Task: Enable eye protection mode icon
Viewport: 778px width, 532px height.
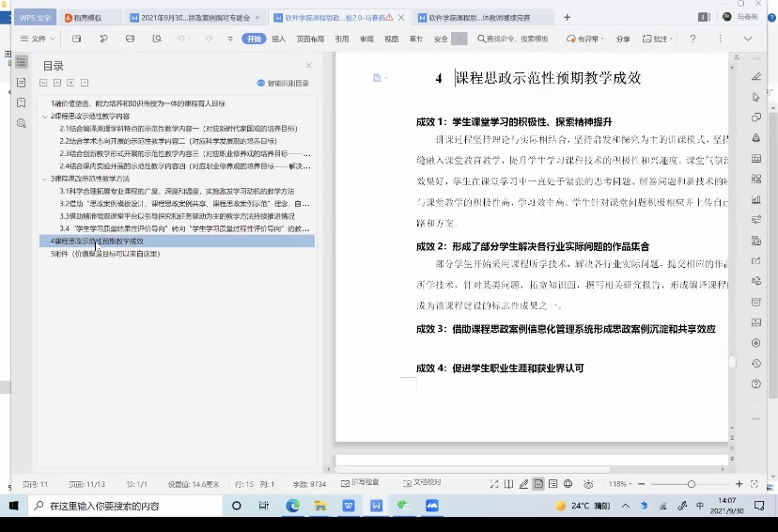Action: tap(588, 484)
